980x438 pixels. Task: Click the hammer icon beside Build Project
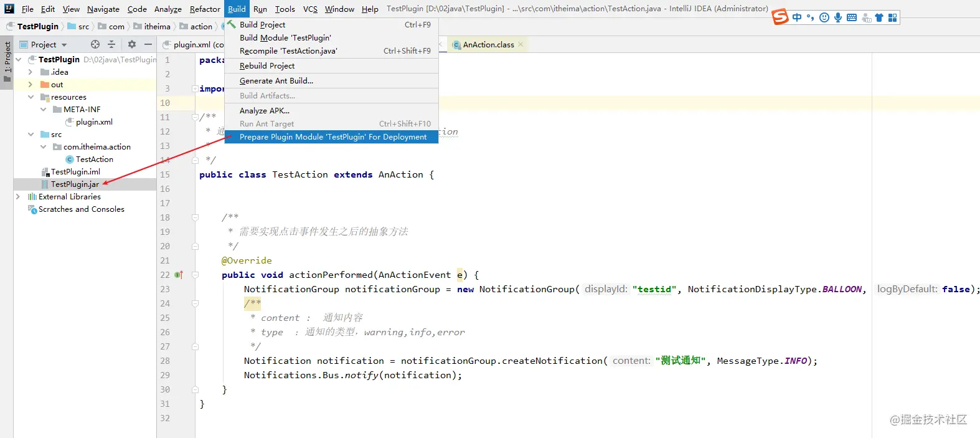click(x=231, y=24)
